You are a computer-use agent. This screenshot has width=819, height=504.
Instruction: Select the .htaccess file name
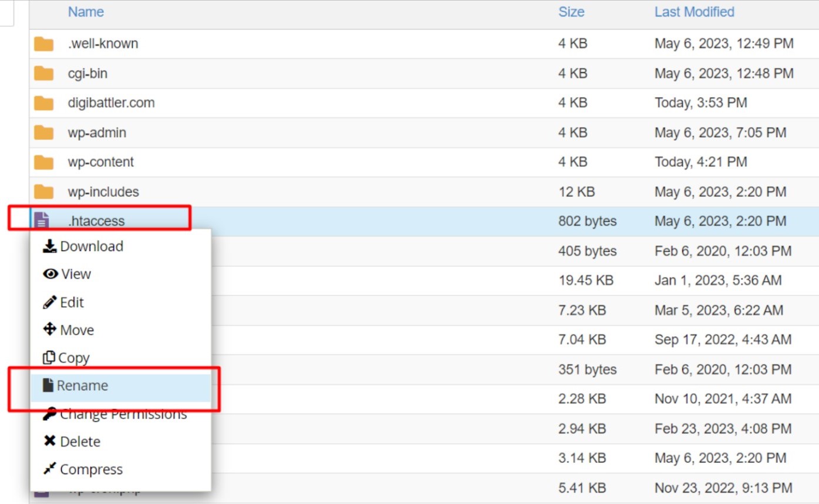tap(96, 221)
